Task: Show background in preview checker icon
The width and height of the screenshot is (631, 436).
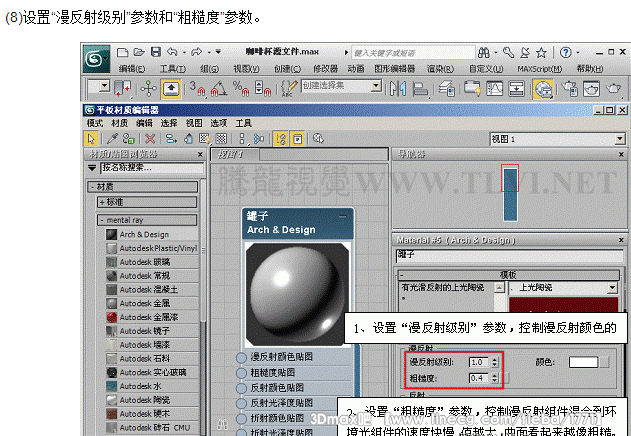Action: click(x=221, y=139)
